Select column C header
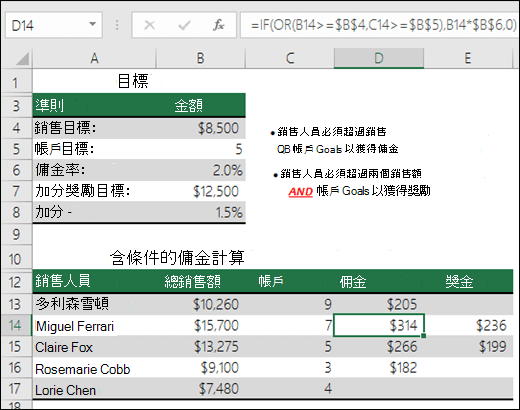This screenshot has height=410, width=520. [290, 58]
